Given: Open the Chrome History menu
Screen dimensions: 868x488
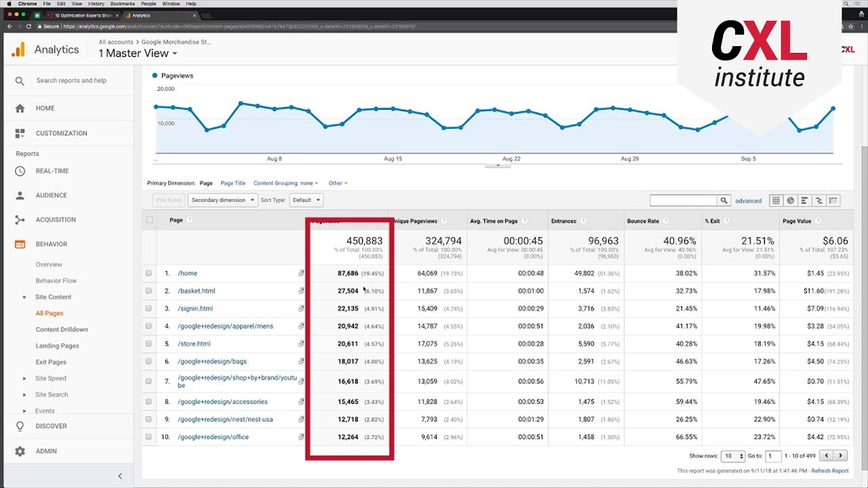Looking at the screenshot, I should [96, 4].
